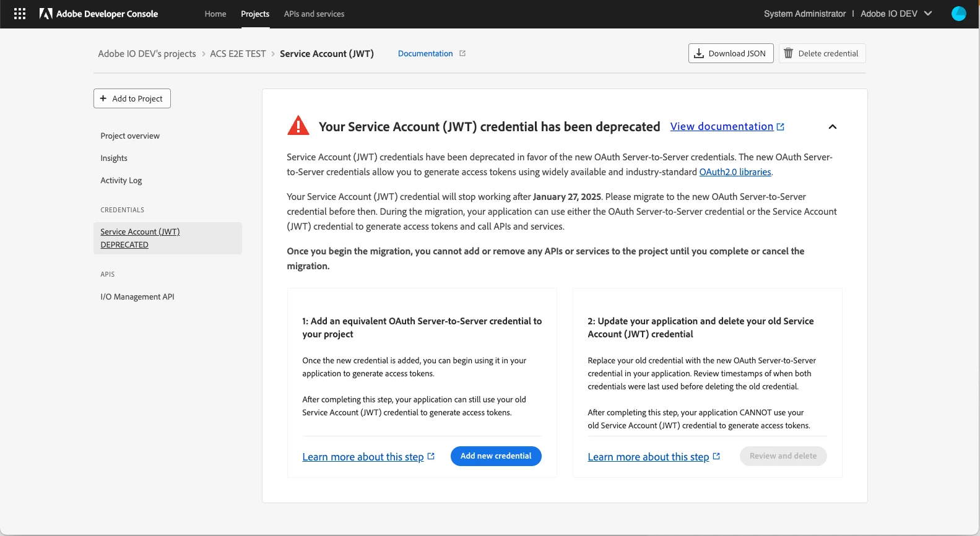Click the System Administrator role label
Image resolution: width=980 pixels, height=536 pixels.
(805, 14)
